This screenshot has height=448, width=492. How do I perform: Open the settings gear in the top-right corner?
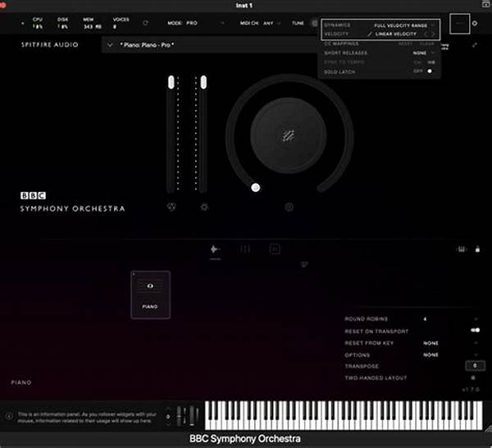click(475, 23)
